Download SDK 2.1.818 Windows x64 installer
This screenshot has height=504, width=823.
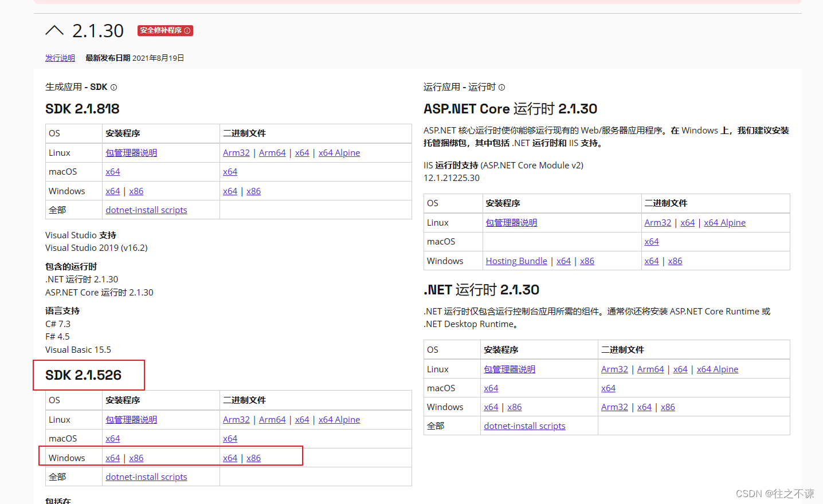113,191
